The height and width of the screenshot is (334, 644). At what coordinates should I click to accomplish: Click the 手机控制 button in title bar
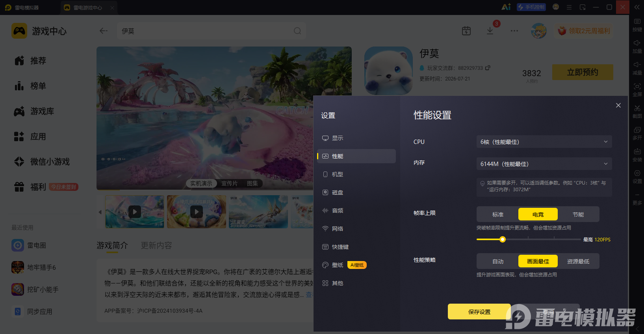point(531,7)
